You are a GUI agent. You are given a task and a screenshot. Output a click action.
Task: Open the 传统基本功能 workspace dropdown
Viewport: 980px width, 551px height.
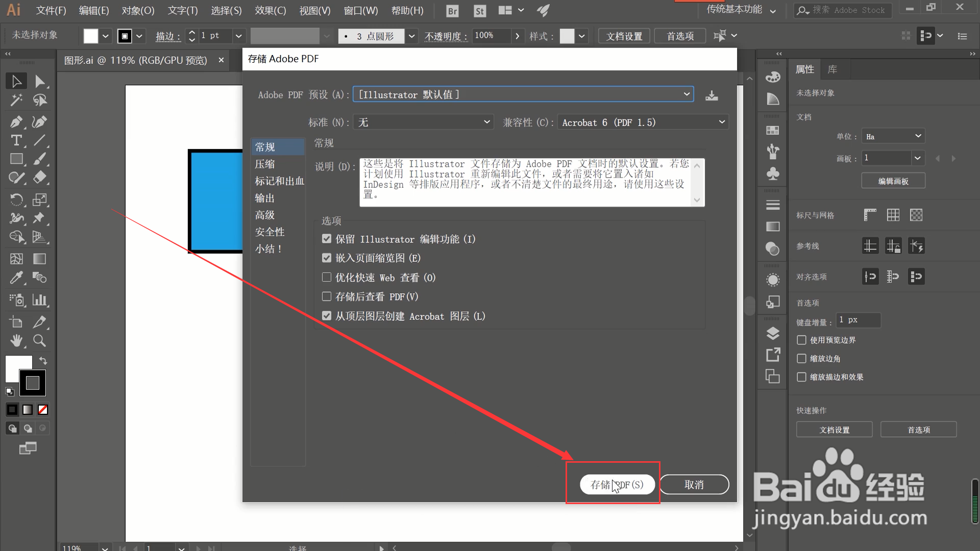pyautogui.click(x=741, y=10)
